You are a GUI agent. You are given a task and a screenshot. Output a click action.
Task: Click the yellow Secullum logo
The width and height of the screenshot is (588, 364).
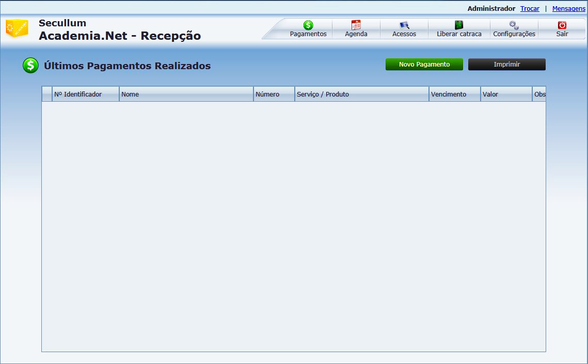pos(17,28)
